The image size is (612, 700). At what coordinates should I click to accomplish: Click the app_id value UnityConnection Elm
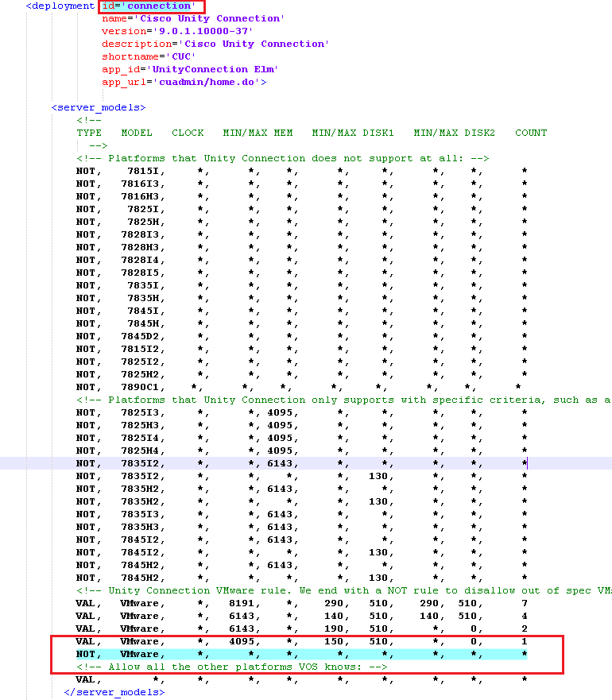pyautogui.click(x=213, y=70)
